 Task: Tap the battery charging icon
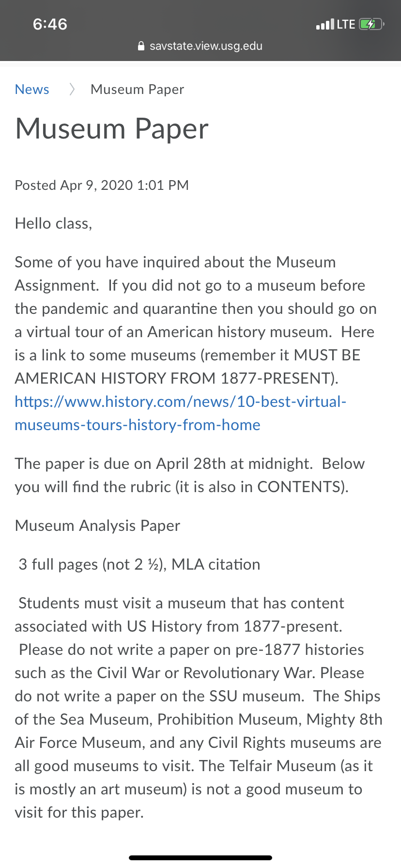[371, 24]
